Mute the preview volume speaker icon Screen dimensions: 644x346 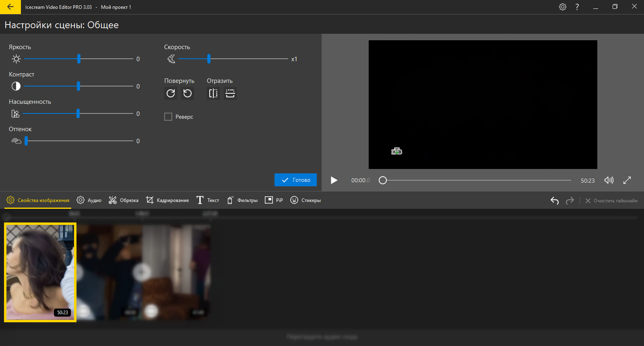click(x=609, y=180)
